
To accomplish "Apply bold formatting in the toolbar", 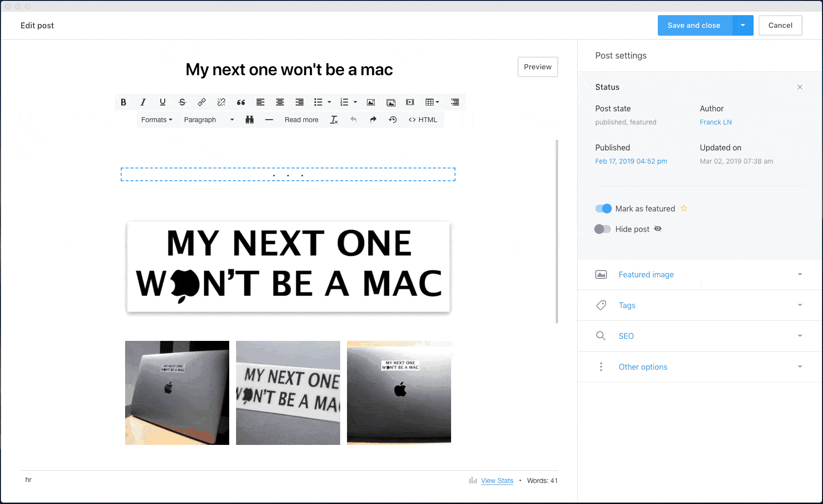I will pos(124,102).
